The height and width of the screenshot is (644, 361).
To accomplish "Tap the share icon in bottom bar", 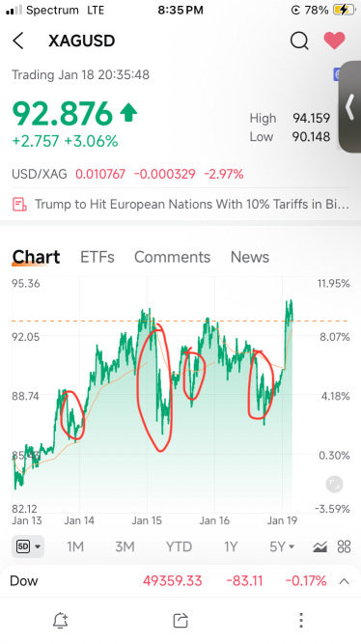I will point(180,620).
